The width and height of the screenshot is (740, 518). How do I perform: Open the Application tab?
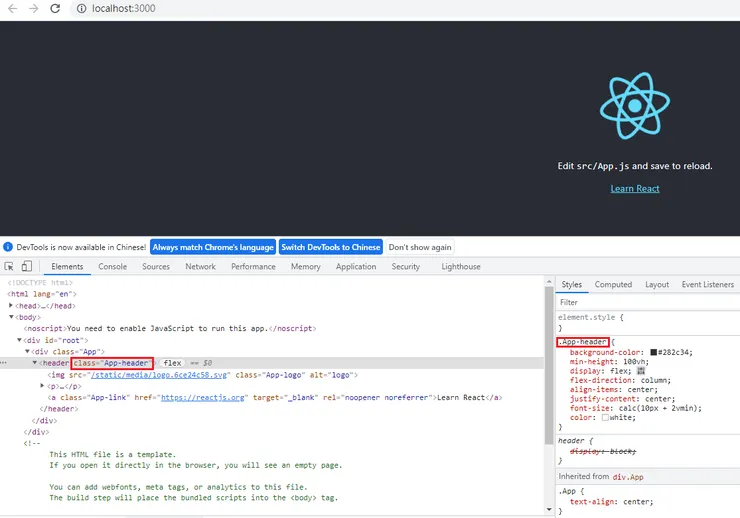(x=356, y=267)
